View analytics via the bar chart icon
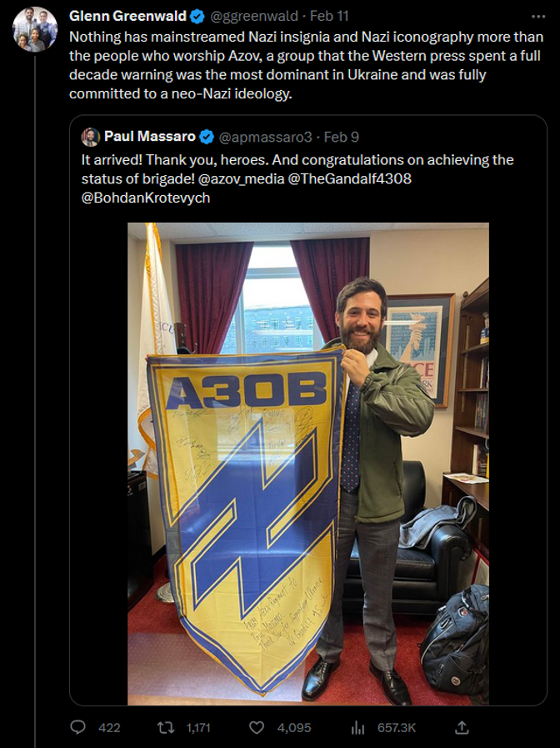Screen dimensions: 560x748 358,727
